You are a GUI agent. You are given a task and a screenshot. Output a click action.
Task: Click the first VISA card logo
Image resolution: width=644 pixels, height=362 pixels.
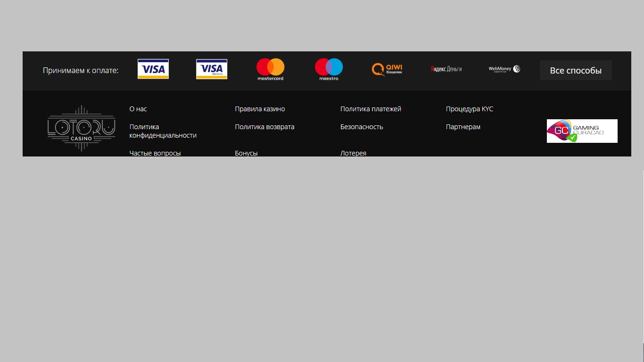153,69
